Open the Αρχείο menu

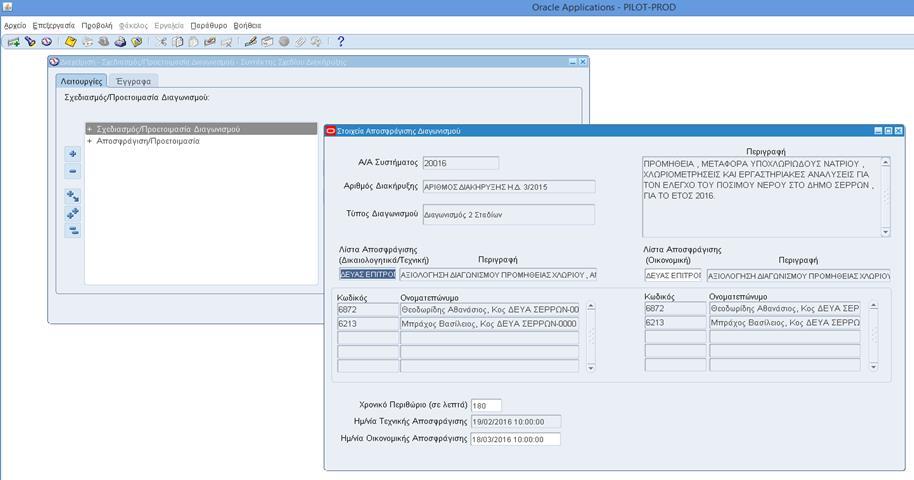coord(15,26)
